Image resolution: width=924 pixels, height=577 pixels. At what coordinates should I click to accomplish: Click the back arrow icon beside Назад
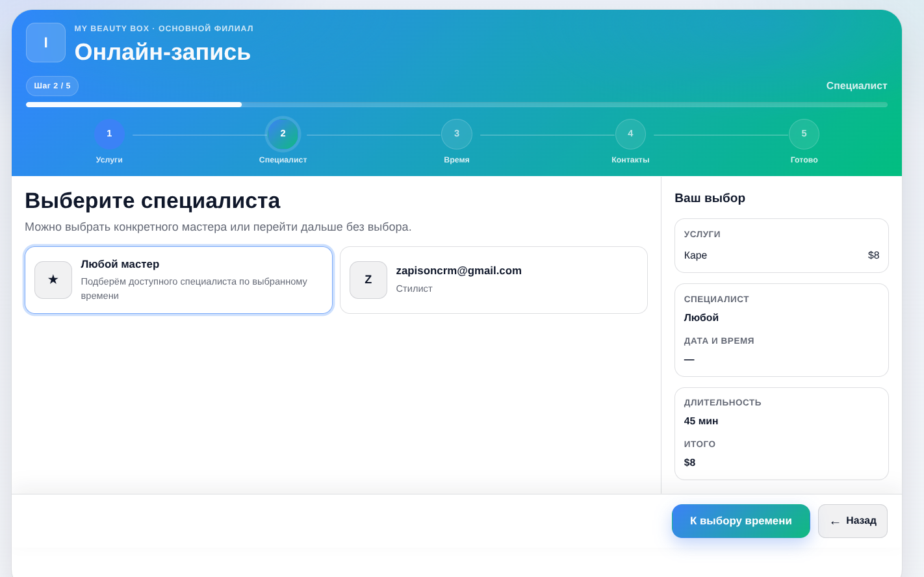point(835,522)
